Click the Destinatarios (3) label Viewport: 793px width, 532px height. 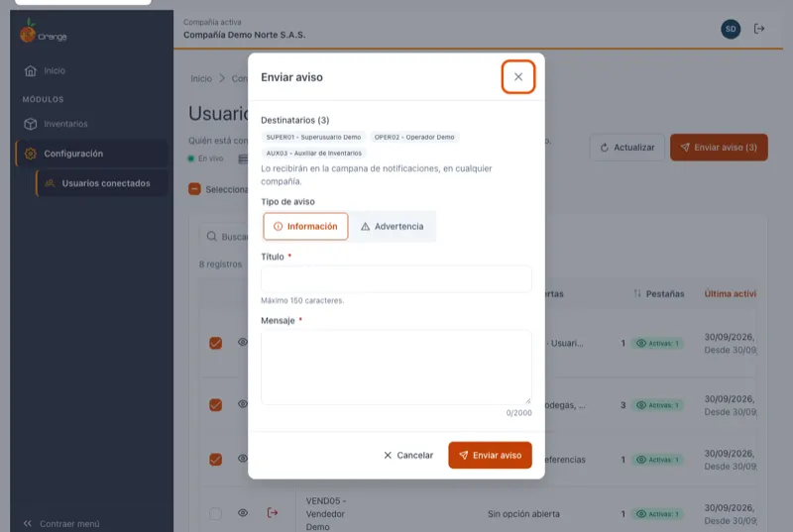[294, 120]
